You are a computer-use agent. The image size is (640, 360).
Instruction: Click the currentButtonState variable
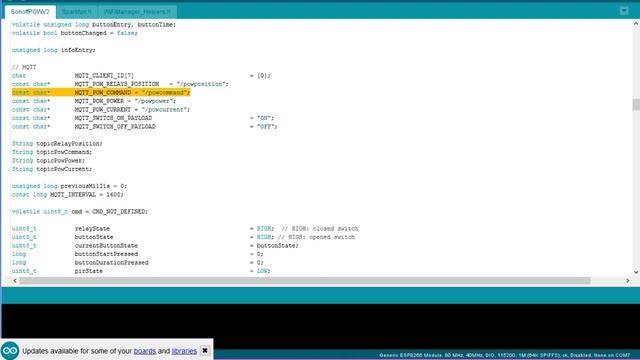[106, 246]
